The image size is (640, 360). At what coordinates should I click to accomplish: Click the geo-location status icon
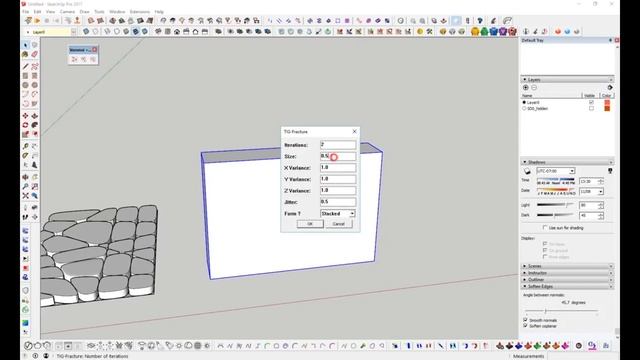pyautogui.click(x=35, y=356)
